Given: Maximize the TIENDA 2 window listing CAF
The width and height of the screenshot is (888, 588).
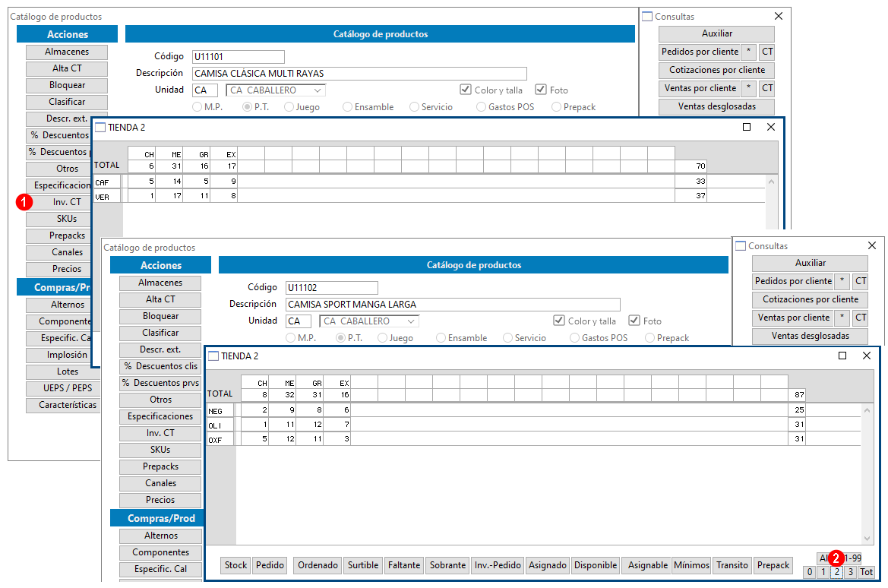Looking at the screenshot, I should 747,127.
